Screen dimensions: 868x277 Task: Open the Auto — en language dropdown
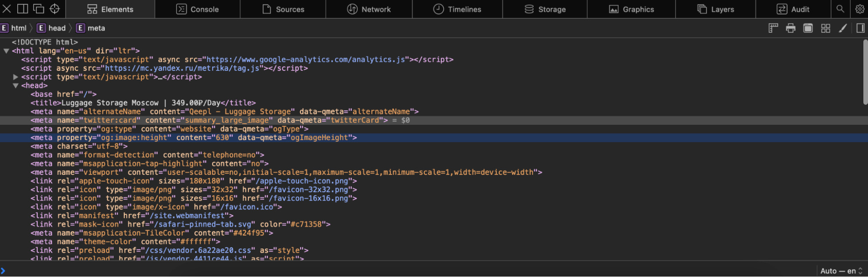coord(841,271)
